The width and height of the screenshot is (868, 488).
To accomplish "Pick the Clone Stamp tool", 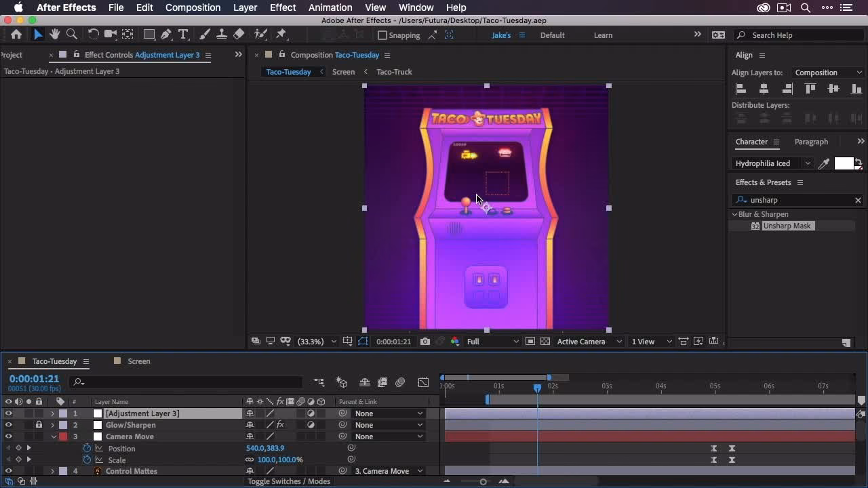I will [x=222, y=34].
